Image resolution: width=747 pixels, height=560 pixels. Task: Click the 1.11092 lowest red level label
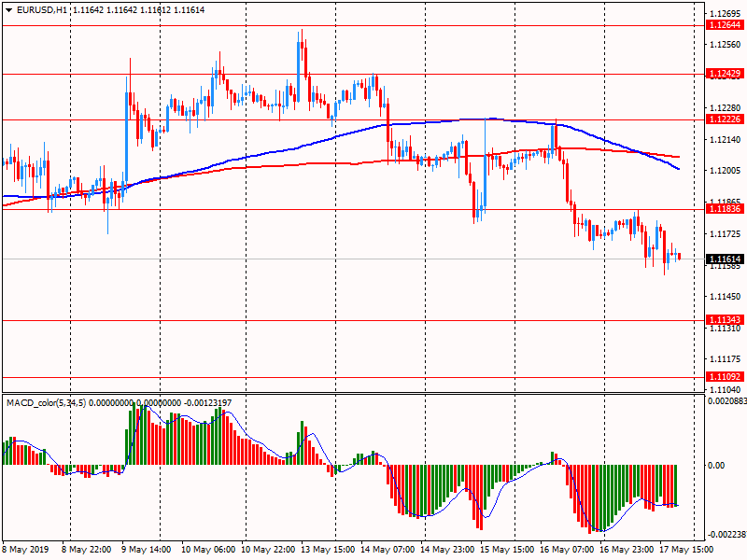(725, 377)
